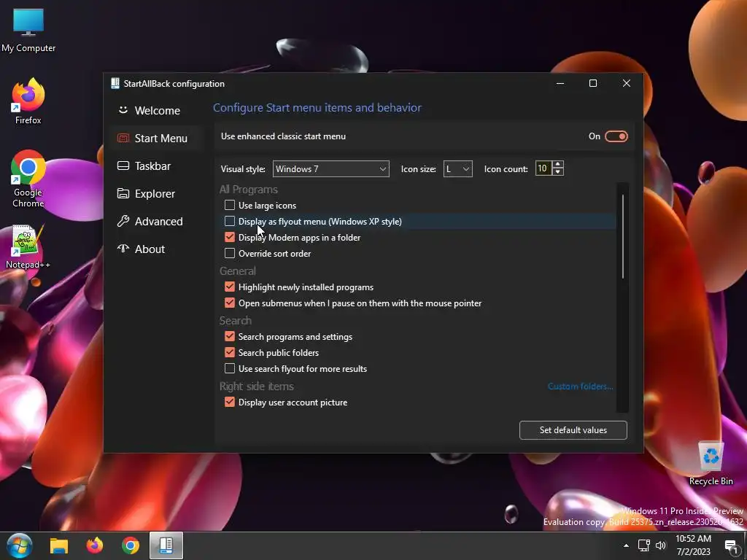Open the Visual style dropdown
Viewport: 747px width, 560px height.
[x=330, y=168]
